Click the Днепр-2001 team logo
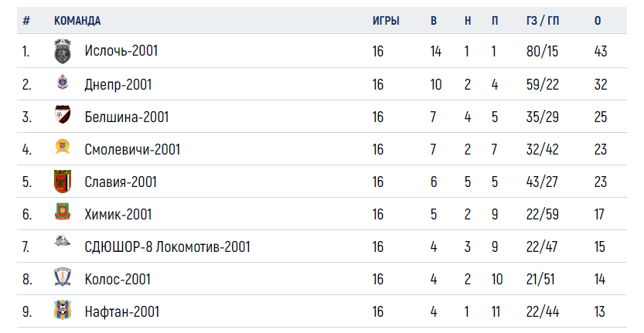Screen dimensions: 644x333 click(x=63, y=83)
